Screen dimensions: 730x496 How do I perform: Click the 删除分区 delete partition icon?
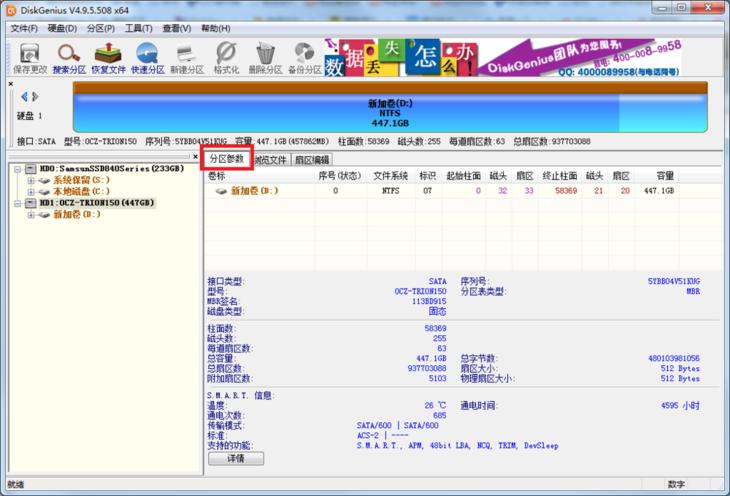pyautogui.click(x=265, y=58)
